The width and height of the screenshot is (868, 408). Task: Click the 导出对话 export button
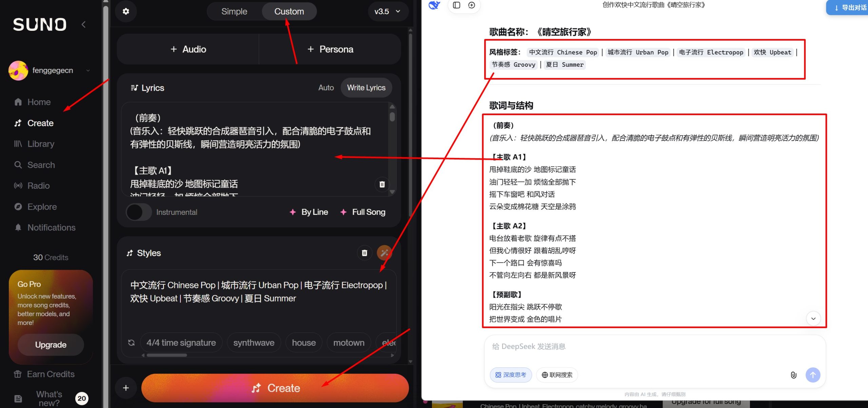click(847, 7)
